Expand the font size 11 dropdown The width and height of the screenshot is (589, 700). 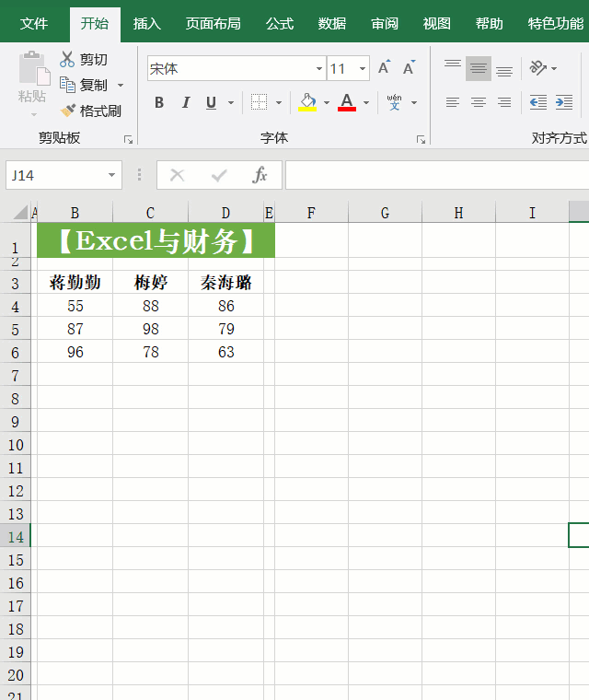363,68
